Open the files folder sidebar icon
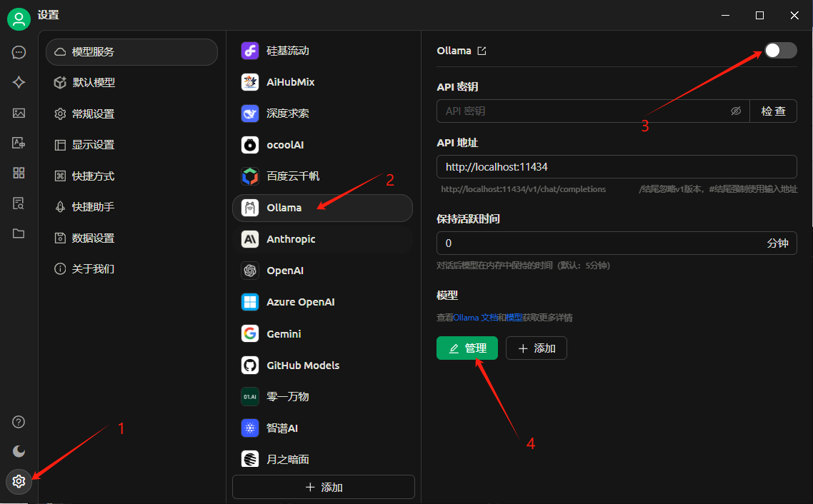The image size is (813, 504). click(19, 233)
